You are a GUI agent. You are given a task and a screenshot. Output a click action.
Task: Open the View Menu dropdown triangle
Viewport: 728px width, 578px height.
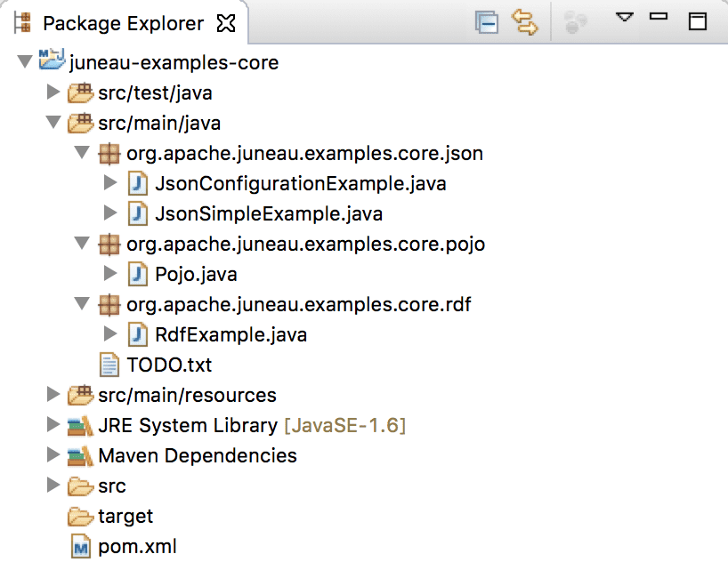pyautogui.click(x=624, y=18)
